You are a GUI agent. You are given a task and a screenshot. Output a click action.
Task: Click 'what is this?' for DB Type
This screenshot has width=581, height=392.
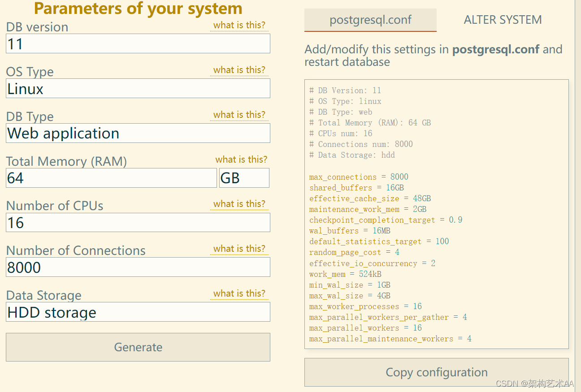tap(239, 115)
